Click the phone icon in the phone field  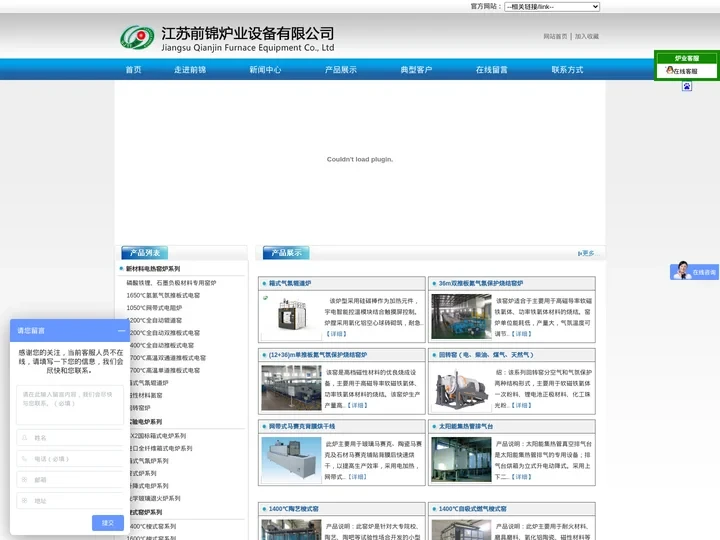(25, 459)
